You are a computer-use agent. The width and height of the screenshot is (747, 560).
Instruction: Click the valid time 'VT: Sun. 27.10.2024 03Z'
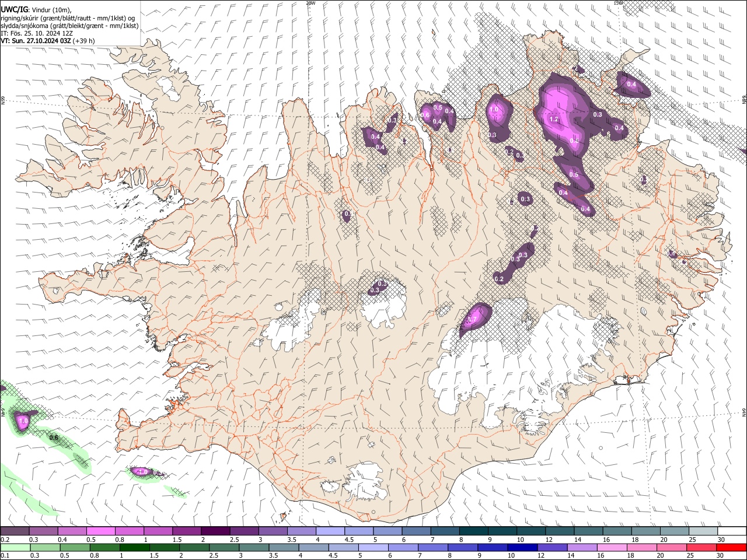point(36,41)
